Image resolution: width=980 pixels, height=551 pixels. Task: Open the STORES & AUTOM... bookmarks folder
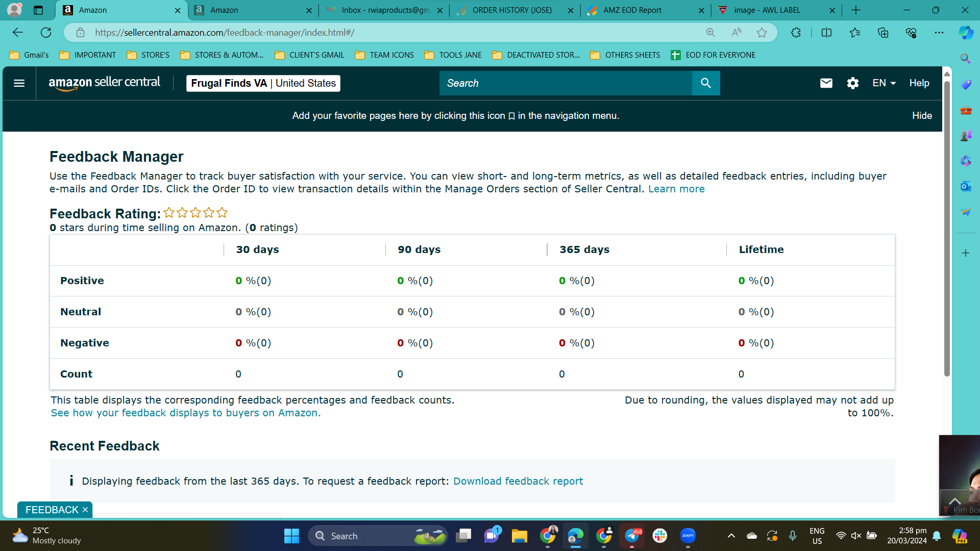(222, 55)
